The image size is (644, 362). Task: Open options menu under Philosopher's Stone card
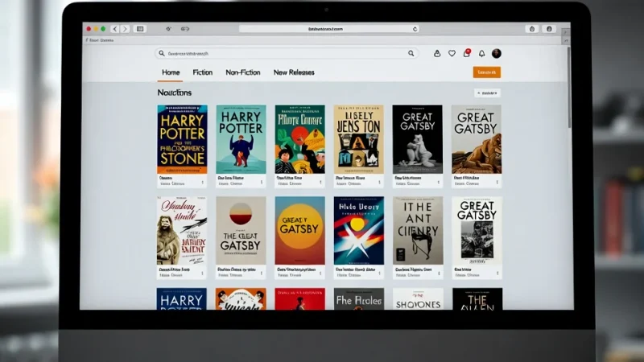point(203,183)
